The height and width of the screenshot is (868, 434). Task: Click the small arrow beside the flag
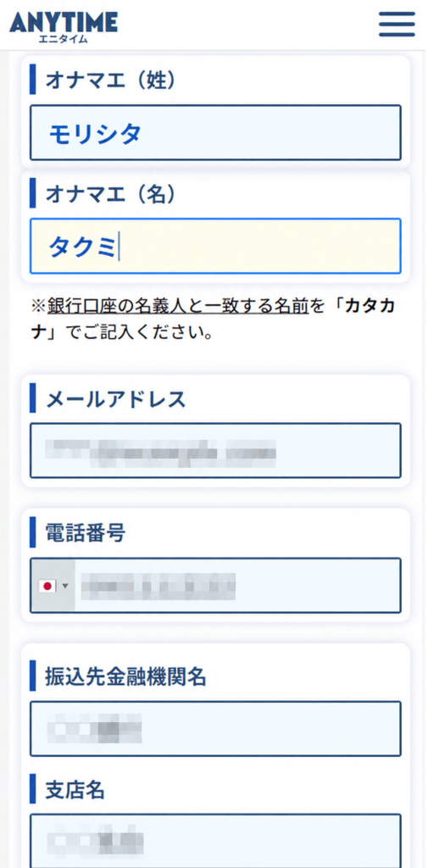66,587
